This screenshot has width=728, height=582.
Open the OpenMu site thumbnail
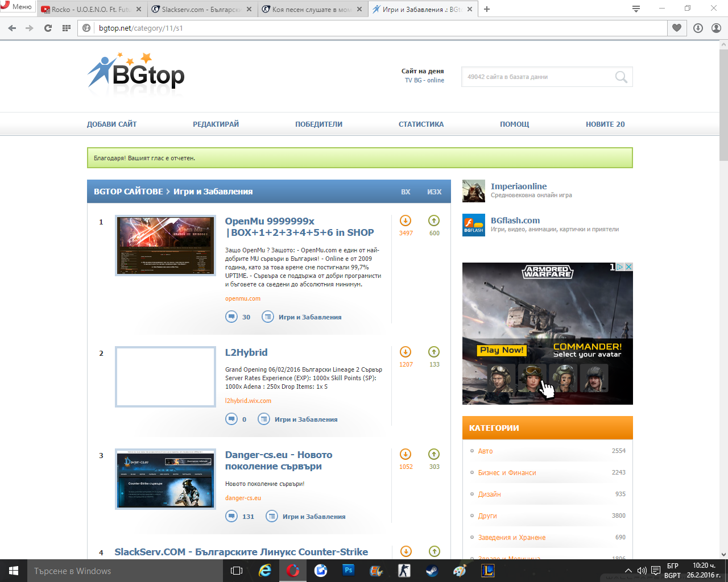[166, 246]
